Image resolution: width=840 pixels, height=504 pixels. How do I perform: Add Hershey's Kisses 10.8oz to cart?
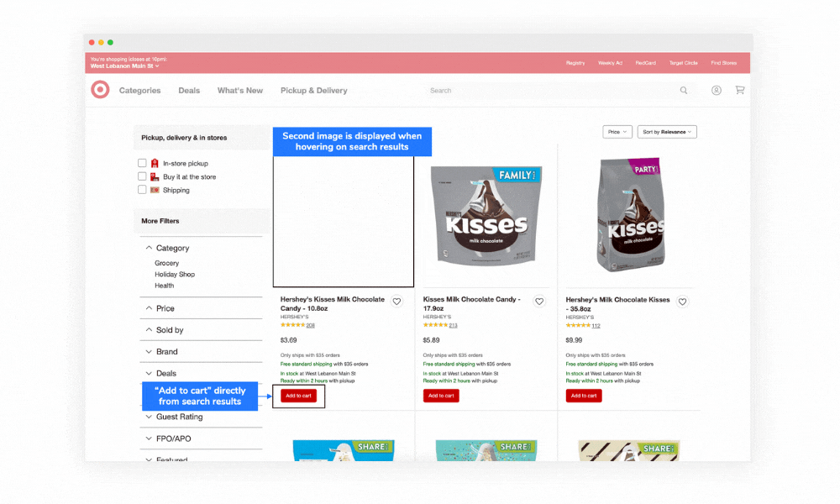[x=298, y=396]
